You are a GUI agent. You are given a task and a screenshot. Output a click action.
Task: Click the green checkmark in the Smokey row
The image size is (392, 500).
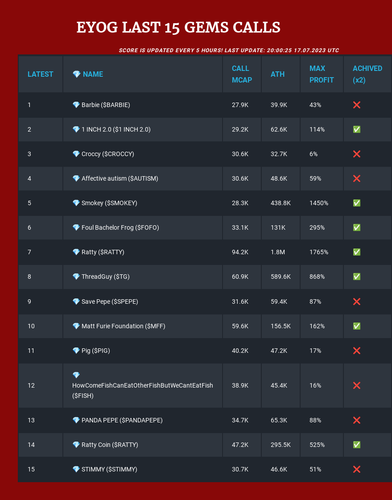(x=356, y=203)
